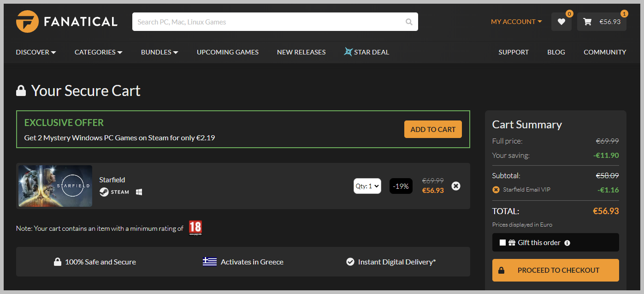Viewport: 644px width, 294px height.
Task: Click the search magnifier icon
Action: pos(409,22)
